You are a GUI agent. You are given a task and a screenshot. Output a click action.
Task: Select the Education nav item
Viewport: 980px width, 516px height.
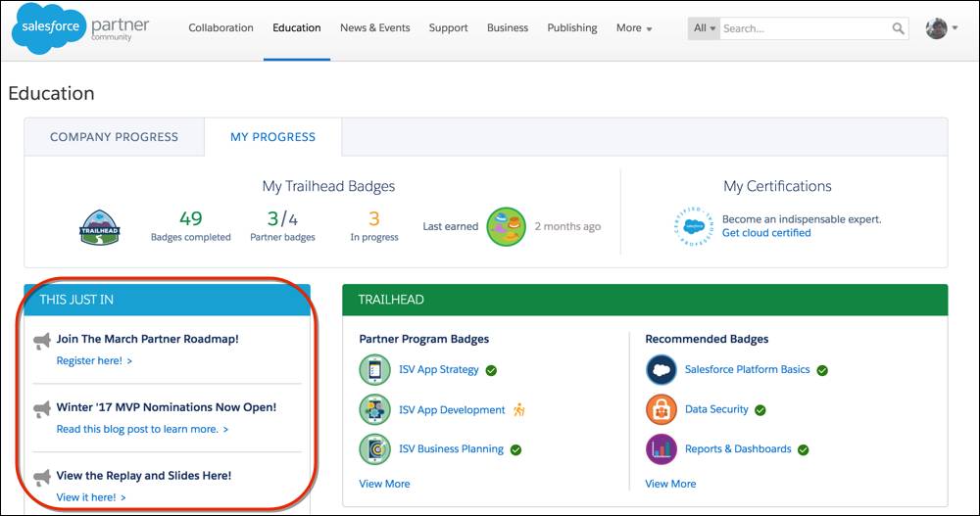[x=297, y=28]
